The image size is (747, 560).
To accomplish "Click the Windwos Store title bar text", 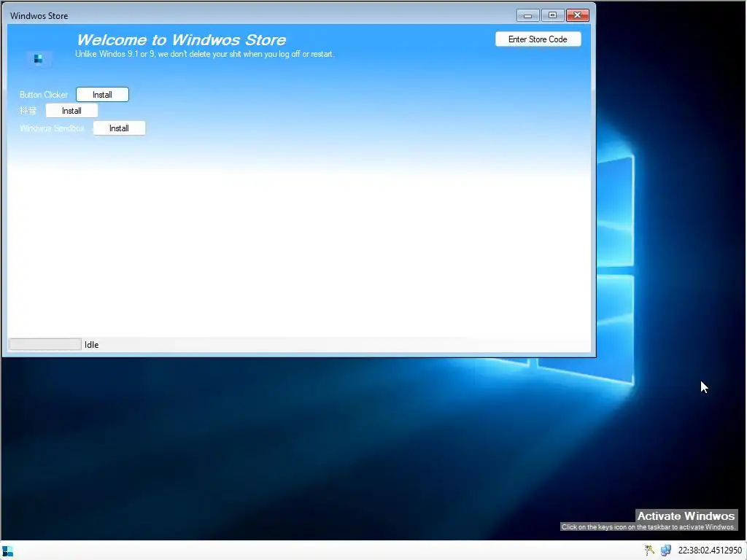I will click(39, 16).
